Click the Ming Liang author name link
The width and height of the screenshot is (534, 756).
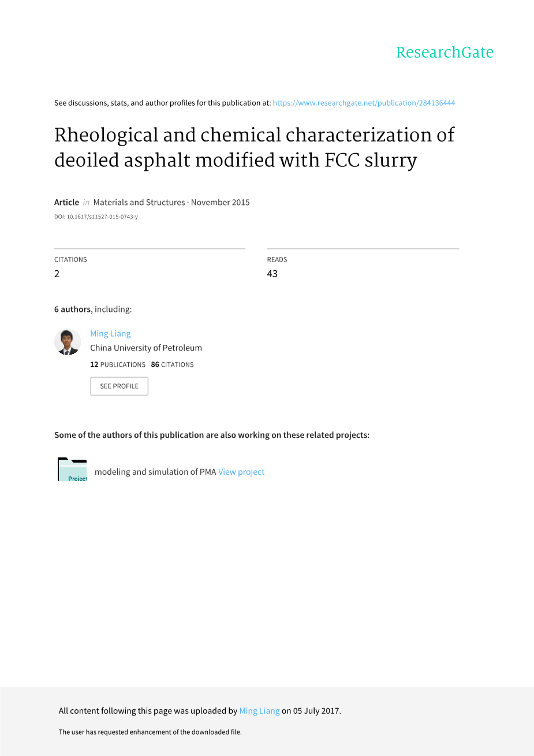pyautogui.click(x=110, y=333)
